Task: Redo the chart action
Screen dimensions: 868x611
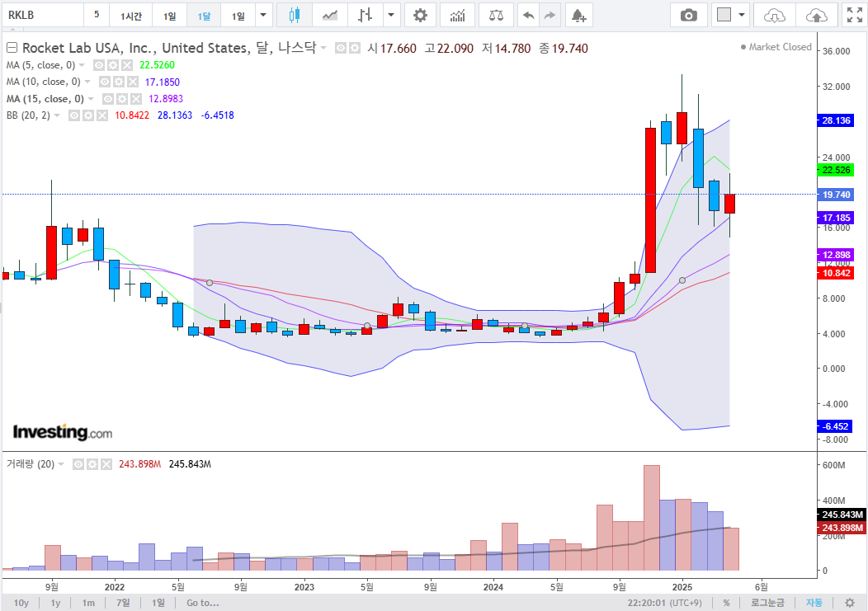Action: coord(550,15)
